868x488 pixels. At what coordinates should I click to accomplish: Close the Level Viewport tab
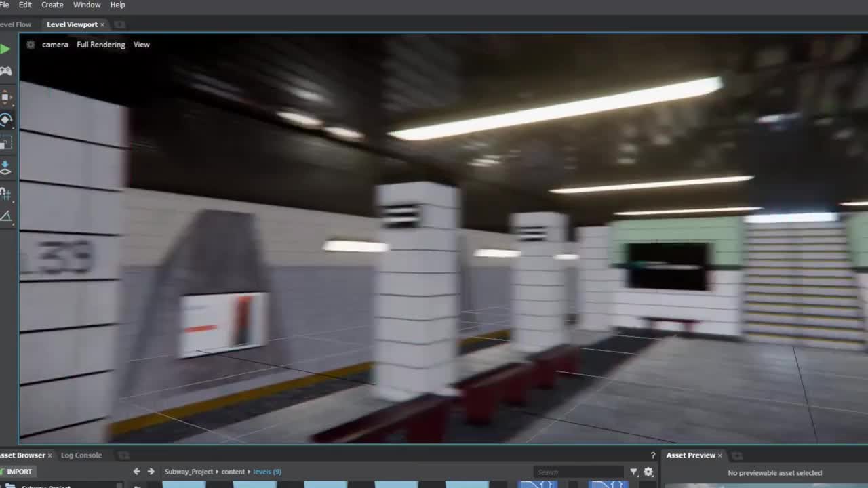coord(102,24)
